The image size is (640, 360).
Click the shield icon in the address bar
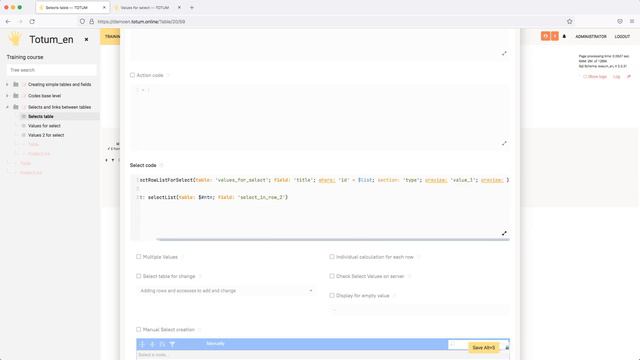(x=82, y=21)
